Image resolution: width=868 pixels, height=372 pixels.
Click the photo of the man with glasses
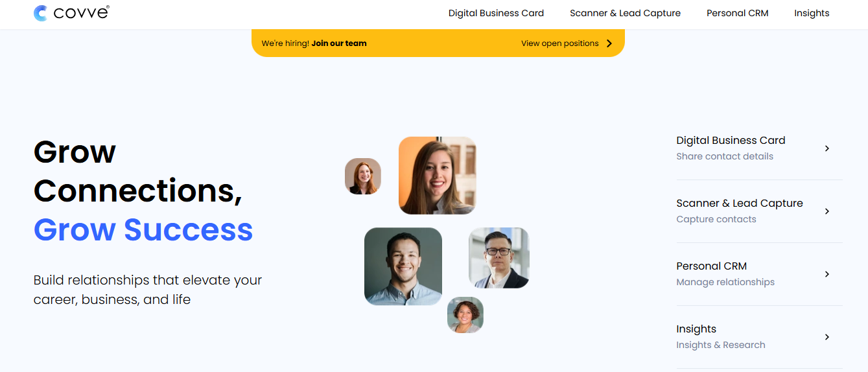pos(499,258)
